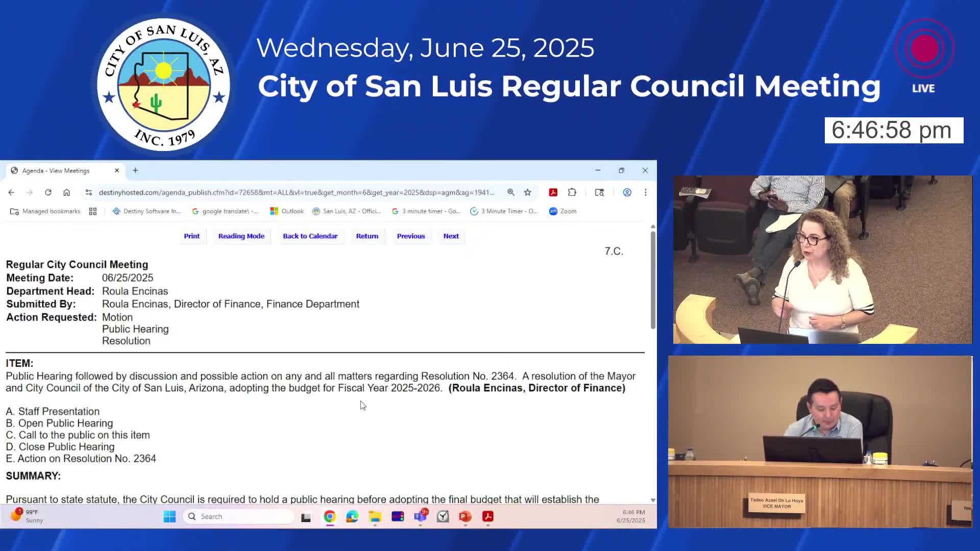
Task: Click the browser reload icon
Action: (x=48, y=192)
